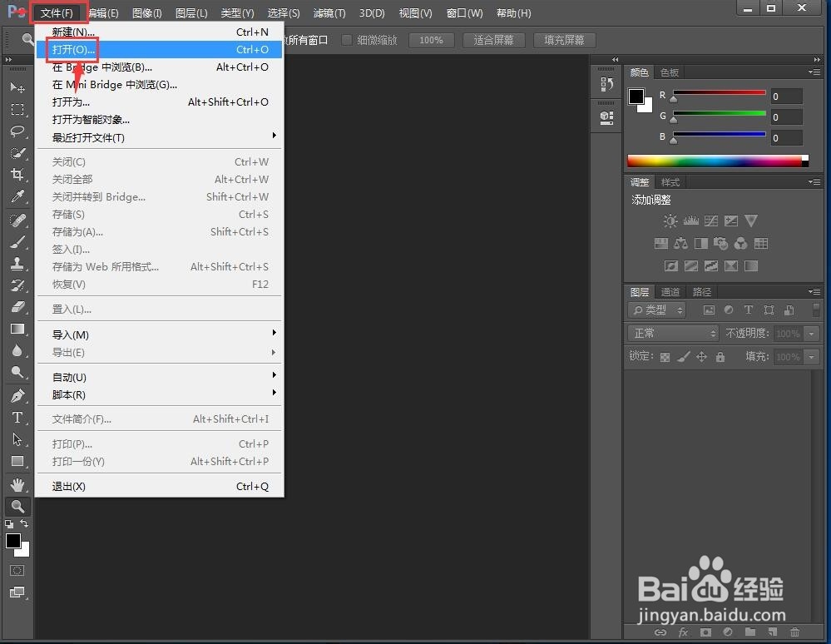Switch to the 色板 tab
831x644 pixels.
tap(670, 72)
